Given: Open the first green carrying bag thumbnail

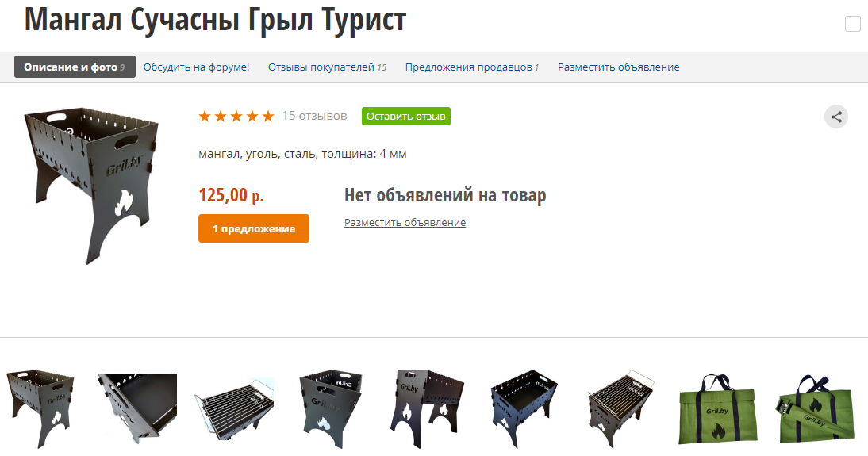Looking at the screenshot, I should [718, 408].
